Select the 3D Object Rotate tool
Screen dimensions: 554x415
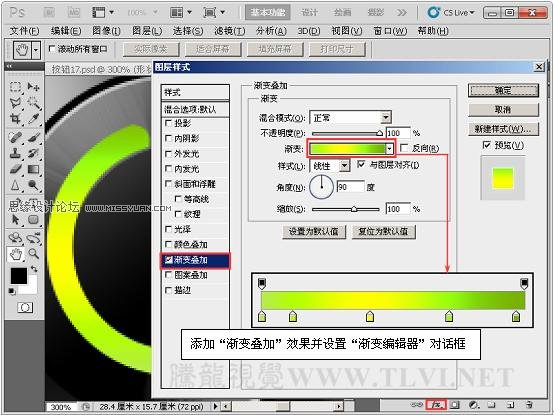coord(15,238)
